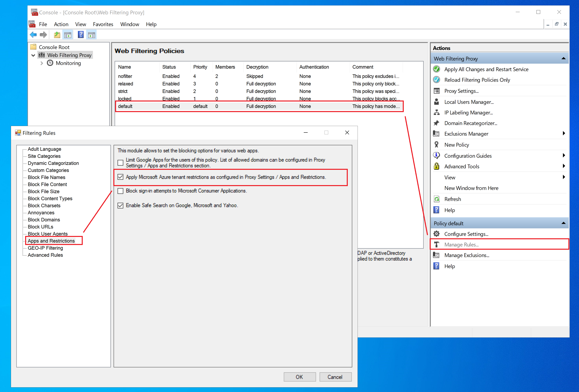Open Proxy Settings via its icon
Screen dimensions: 579x392
coord(437,91)
